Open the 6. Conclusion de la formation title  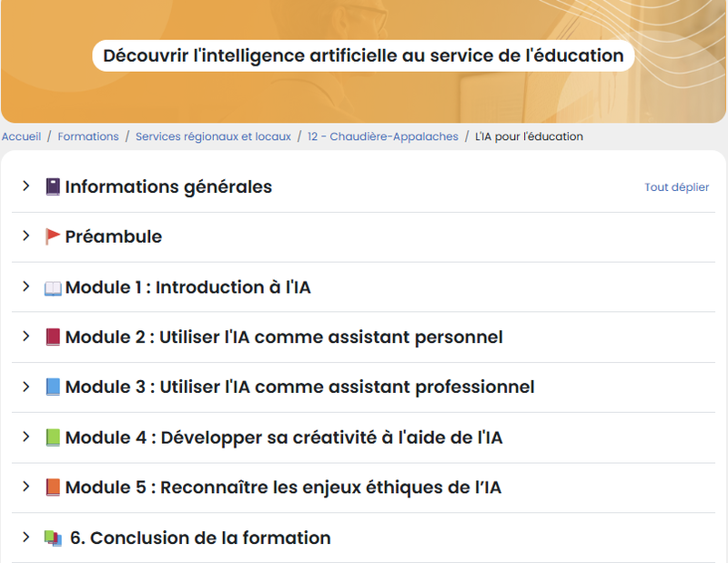[x=200, y=538]
